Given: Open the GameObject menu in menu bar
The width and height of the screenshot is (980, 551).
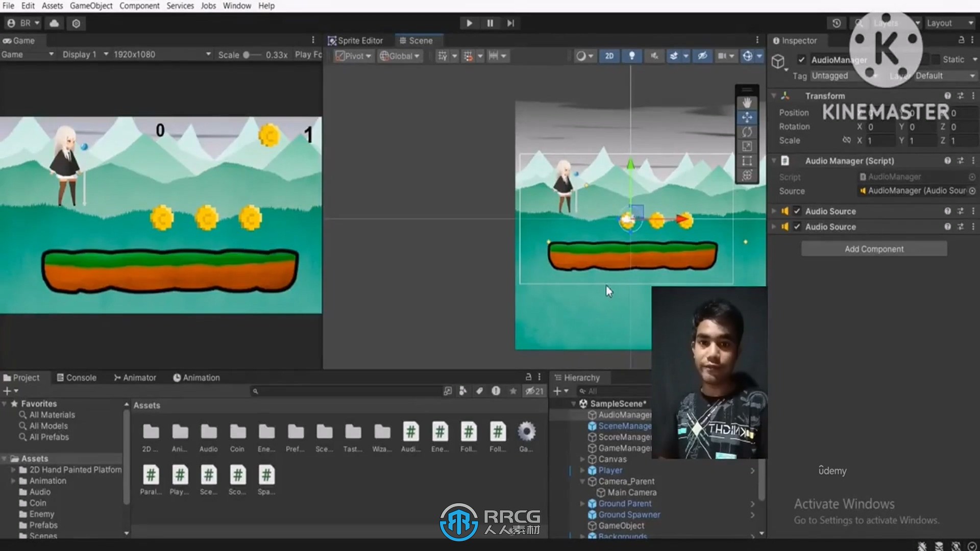Looking at the screenshot, I should [x=91, y=6].
